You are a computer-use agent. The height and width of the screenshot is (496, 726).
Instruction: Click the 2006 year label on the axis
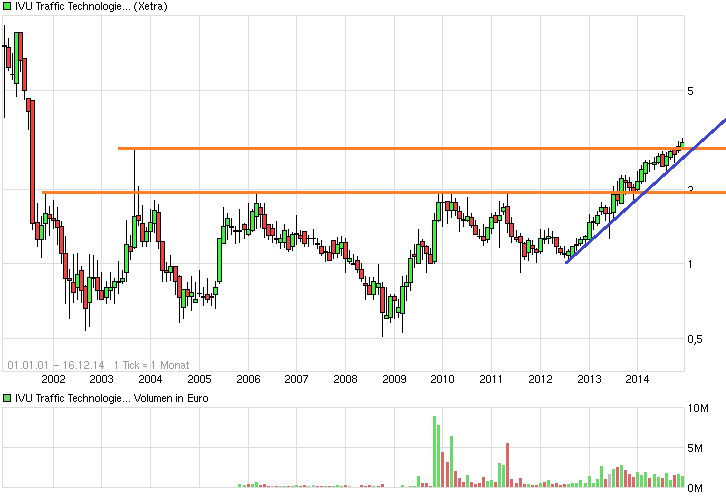[x=248, y=379]
